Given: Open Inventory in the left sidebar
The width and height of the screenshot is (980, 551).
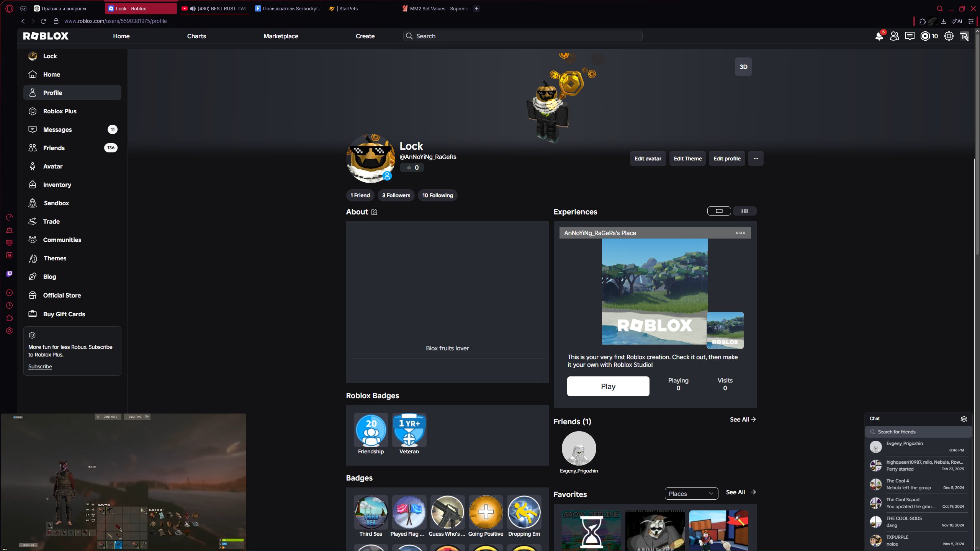Looking at the screenshot, I should tap(72, 185).
